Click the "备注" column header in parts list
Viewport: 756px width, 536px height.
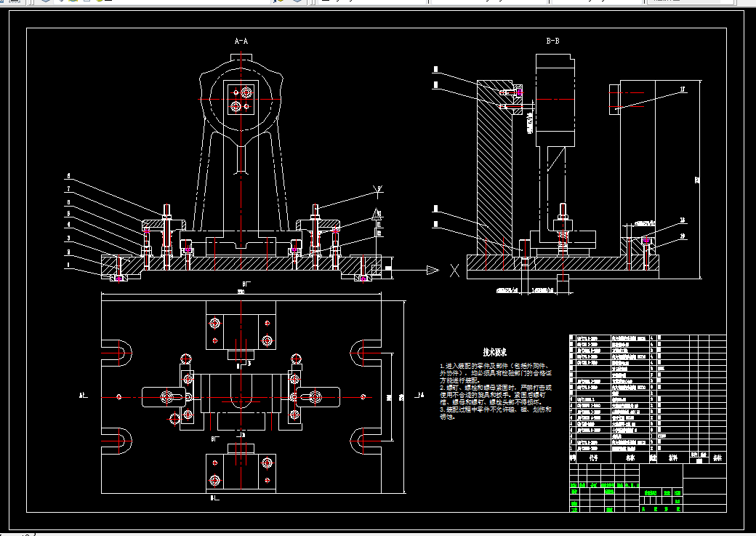pyautogui.click(x=717, y=458)
